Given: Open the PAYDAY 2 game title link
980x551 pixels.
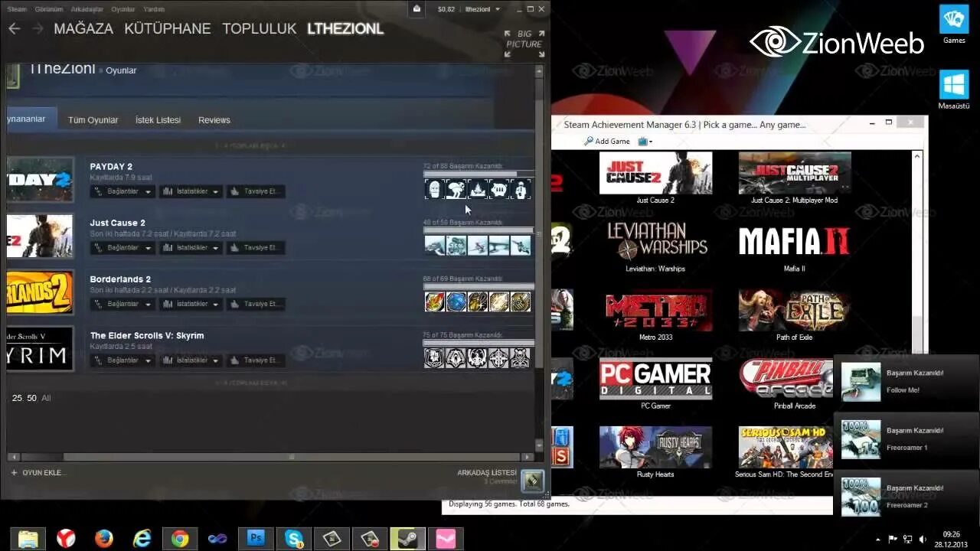Looking at the screenshot, I should pyautogui.click(x=111, y=167).
